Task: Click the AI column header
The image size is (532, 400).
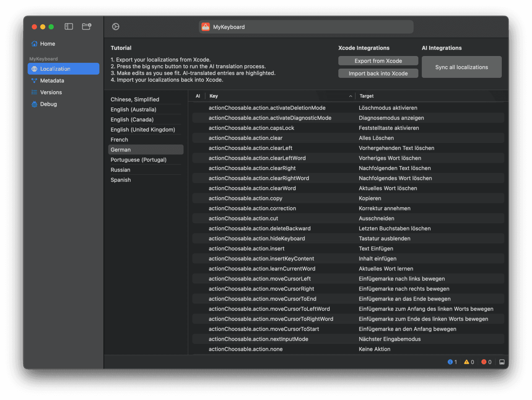Action: [198, 96]
